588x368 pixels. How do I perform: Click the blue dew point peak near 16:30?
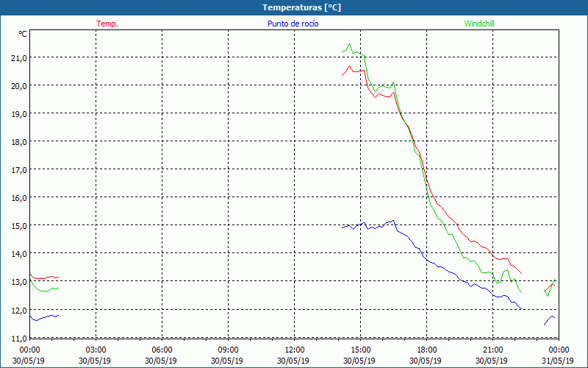tap(393, 220)
